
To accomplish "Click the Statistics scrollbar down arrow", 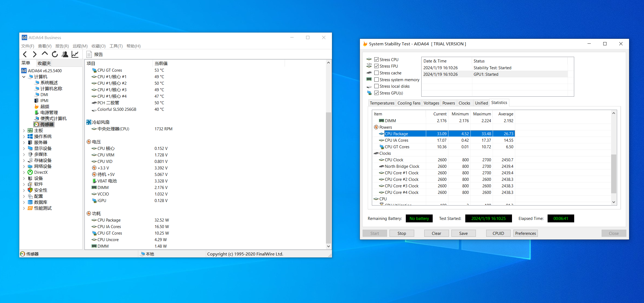I will point(614,202).
